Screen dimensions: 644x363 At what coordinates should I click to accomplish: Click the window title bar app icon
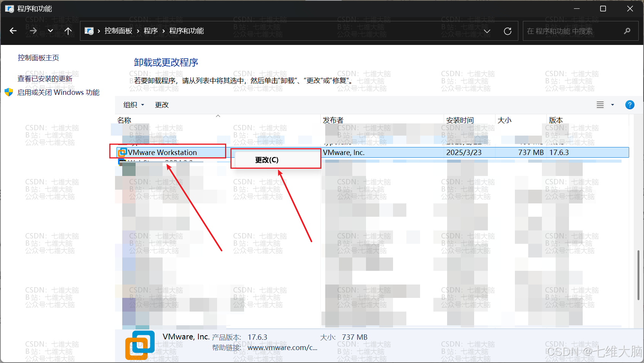pos(9,8)
